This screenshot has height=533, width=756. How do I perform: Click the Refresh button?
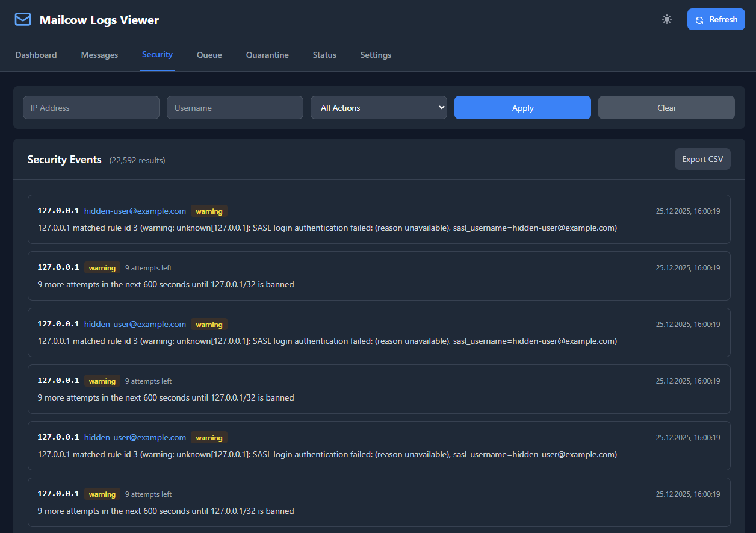point(716,19)
